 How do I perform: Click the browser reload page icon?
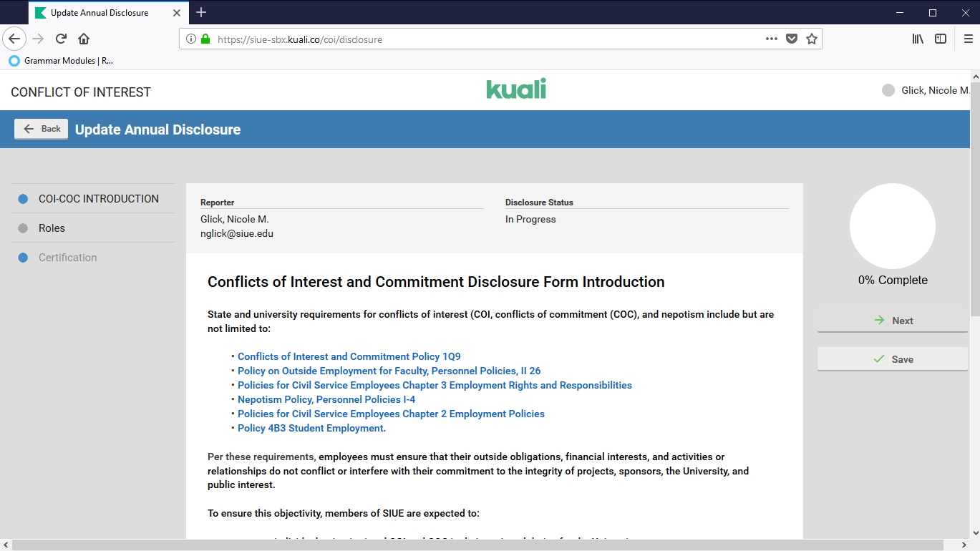(62, 39)
